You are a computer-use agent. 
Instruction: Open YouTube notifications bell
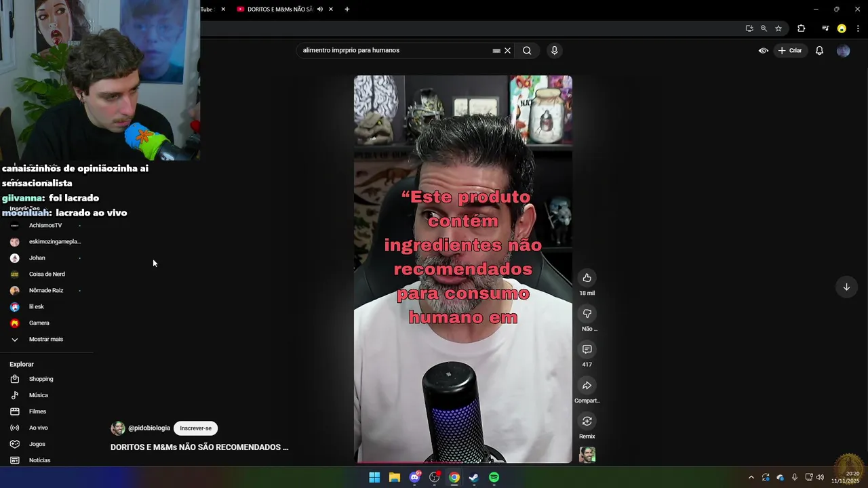819,50
